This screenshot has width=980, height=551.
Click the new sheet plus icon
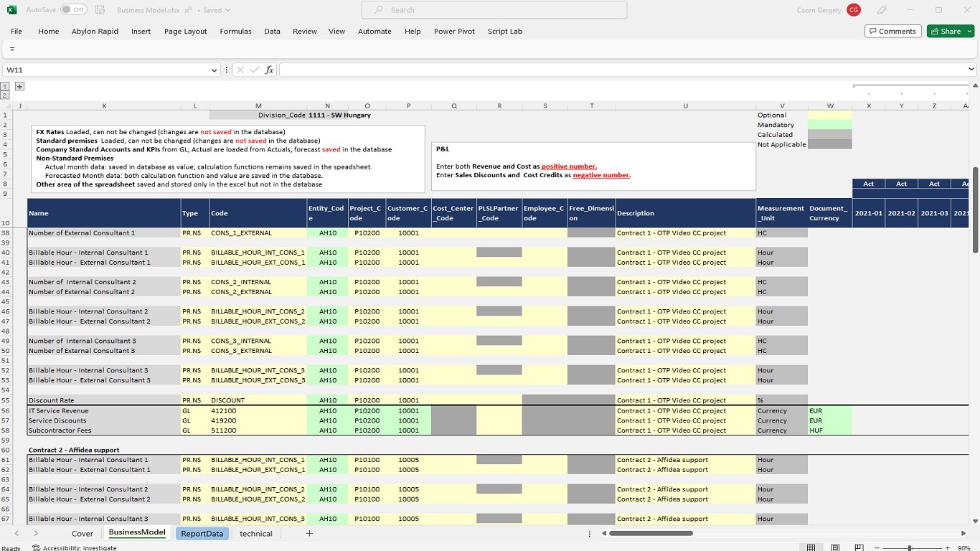[309, 533]
